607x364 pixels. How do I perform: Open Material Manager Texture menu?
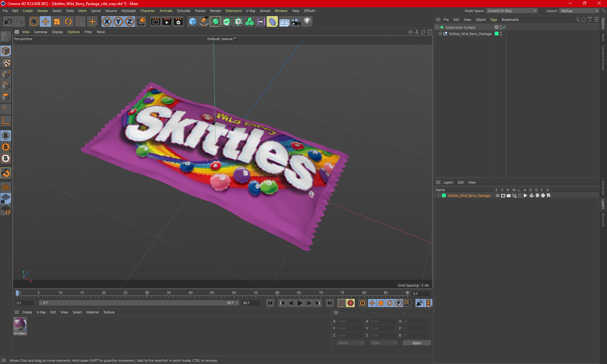[109, 312]
